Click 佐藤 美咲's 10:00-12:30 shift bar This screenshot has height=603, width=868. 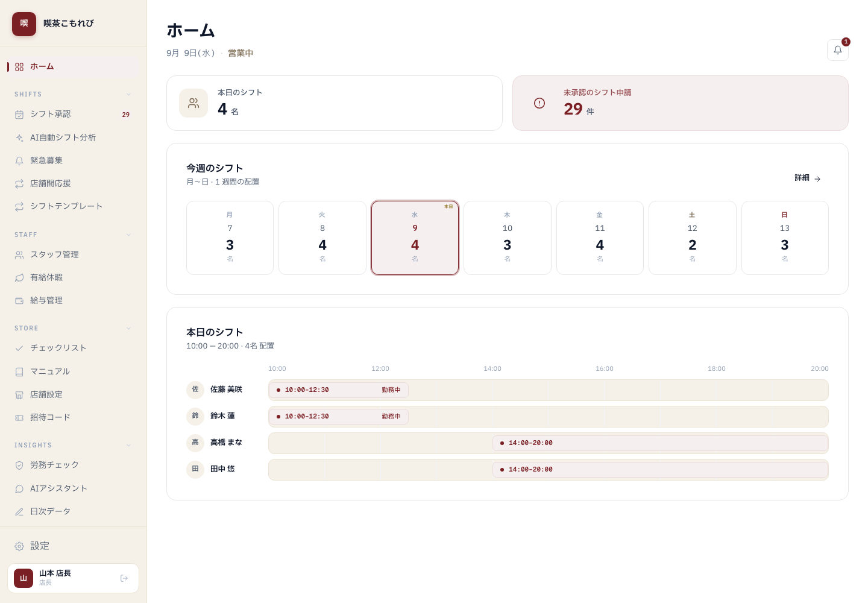[339, 390]
